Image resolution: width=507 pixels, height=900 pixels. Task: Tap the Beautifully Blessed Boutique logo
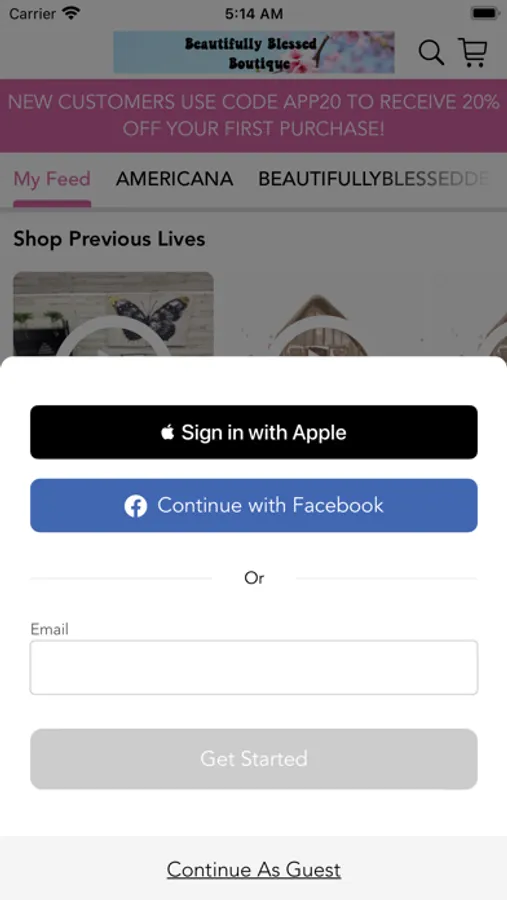click(x=254, y=52)
